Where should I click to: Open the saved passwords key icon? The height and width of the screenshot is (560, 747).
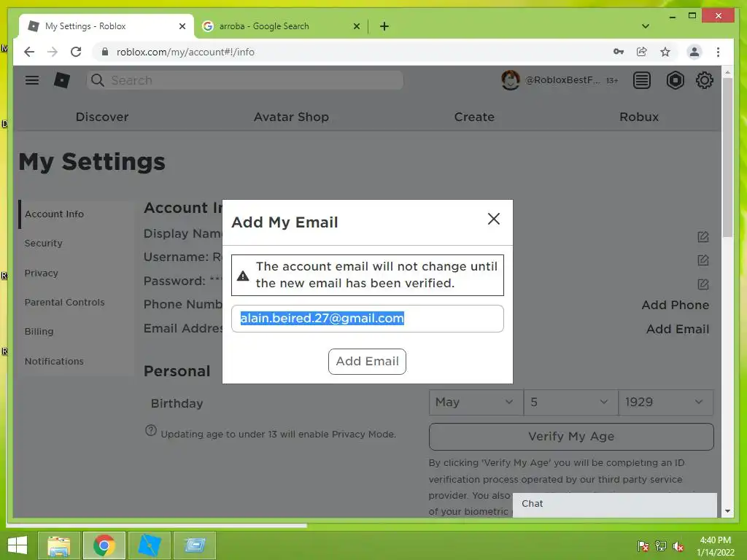(x=619, y=52)
